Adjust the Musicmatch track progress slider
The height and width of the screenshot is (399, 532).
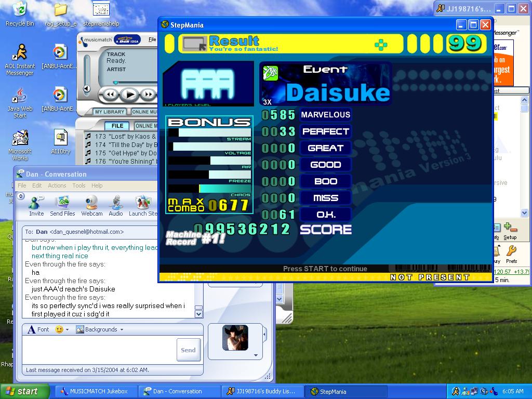116,83
